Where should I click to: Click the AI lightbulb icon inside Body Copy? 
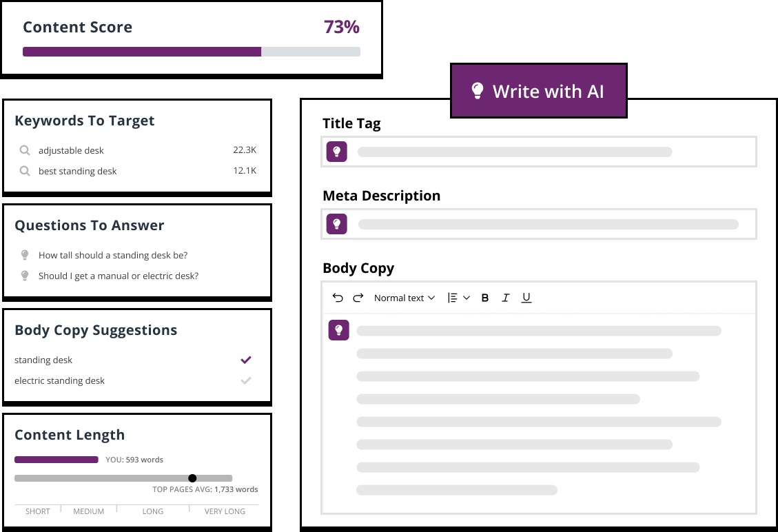click(x=338, y=330)
